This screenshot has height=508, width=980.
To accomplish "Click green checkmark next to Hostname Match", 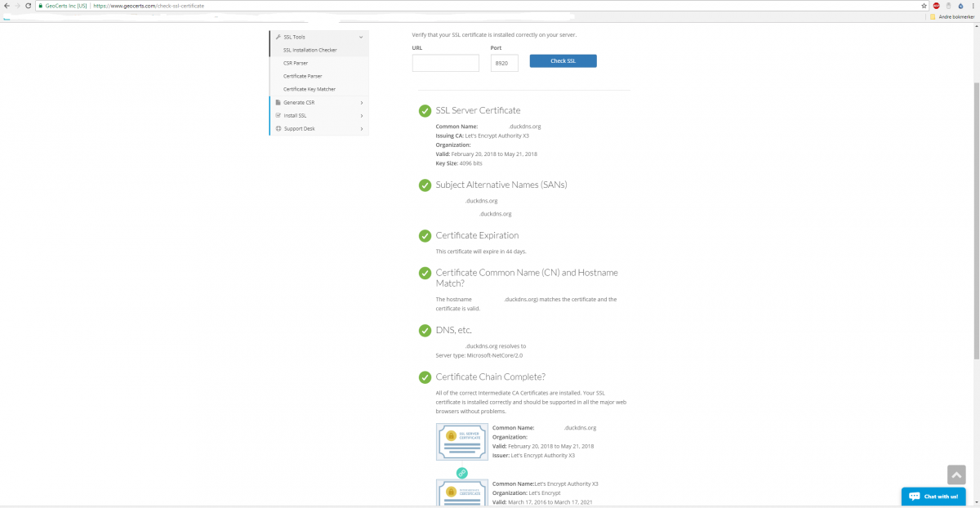I will point(425,273).
